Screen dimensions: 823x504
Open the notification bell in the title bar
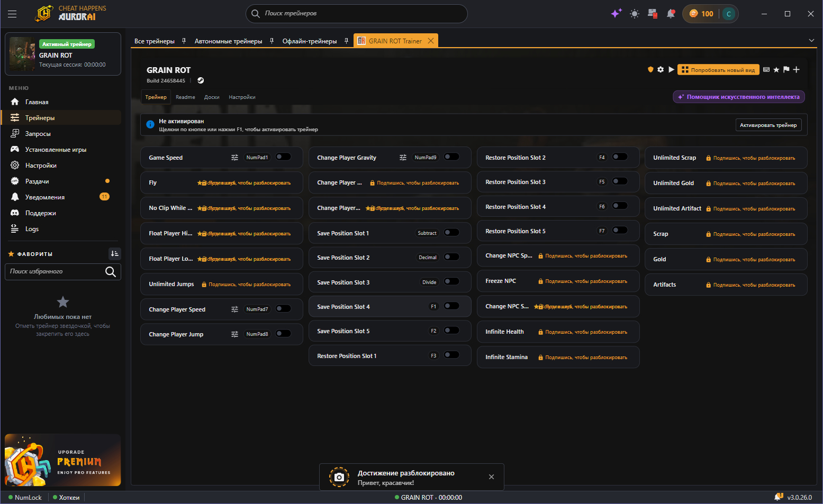coord(671,14)
